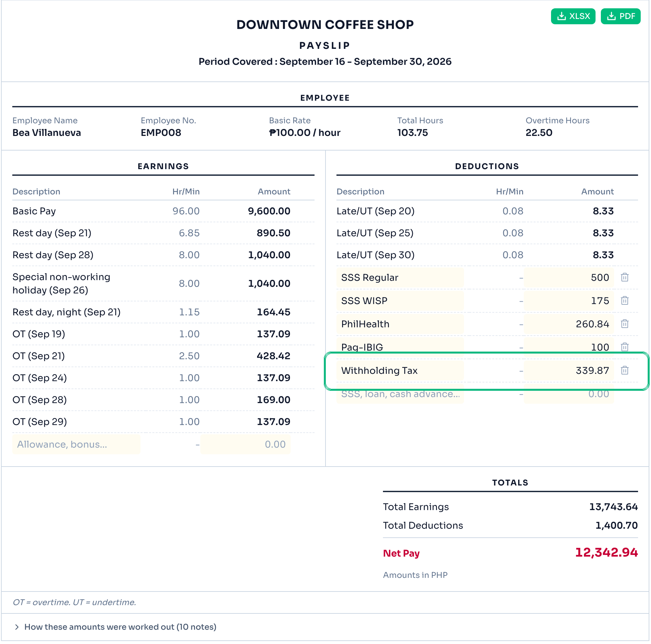Click the OT (Sep 28) amount 169.00
This screenshot has width=651, height=644.
pyautogui.click(x=273, y=399)
